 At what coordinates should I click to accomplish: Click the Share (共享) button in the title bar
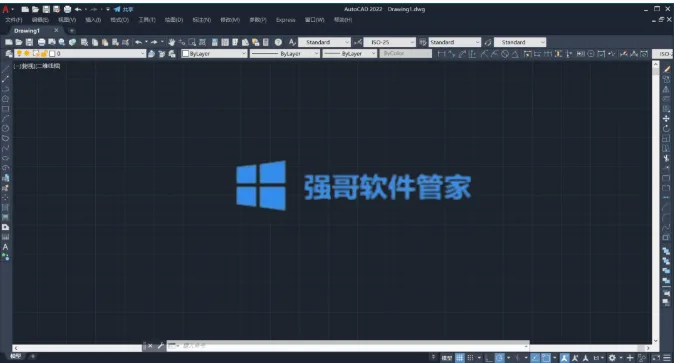(124, 9)
